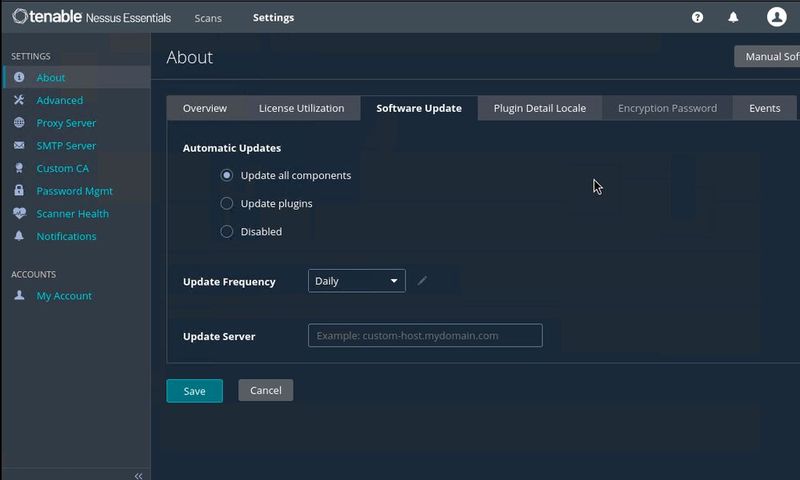
Task: Click the Custom CA certificate icon
Action: pos(19,168)
